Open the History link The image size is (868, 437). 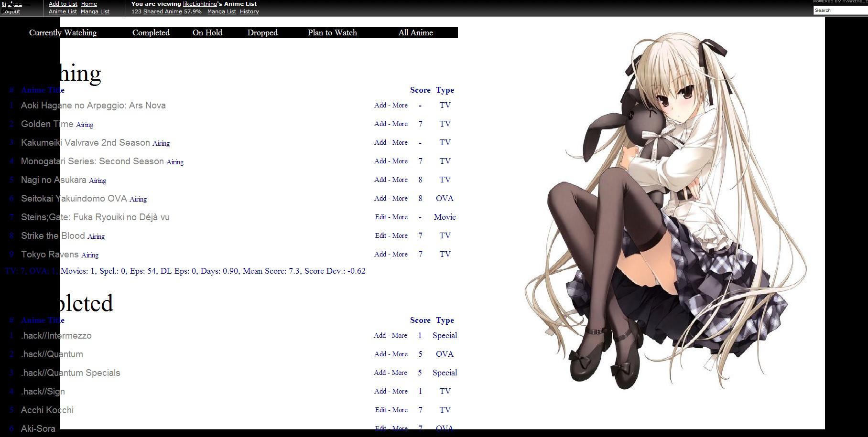click(249, 11)
